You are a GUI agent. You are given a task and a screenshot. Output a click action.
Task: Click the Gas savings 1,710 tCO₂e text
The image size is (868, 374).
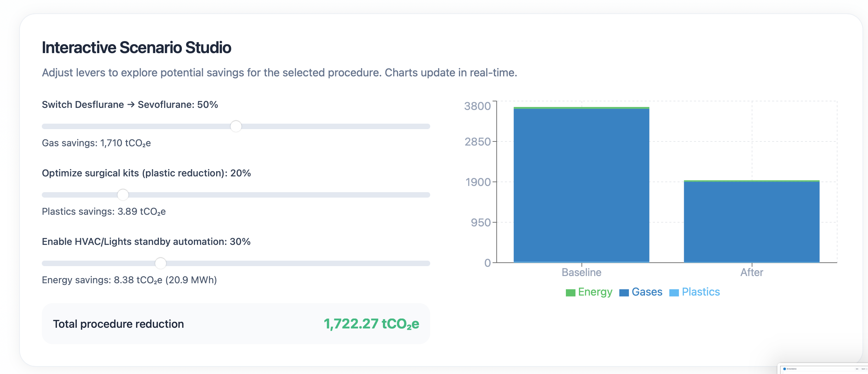point(96,143)
